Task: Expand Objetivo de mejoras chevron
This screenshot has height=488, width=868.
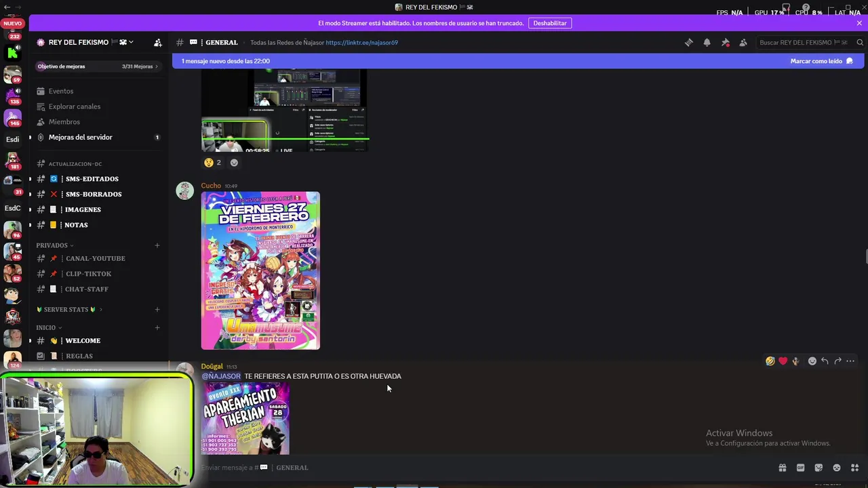Action: 157,66
